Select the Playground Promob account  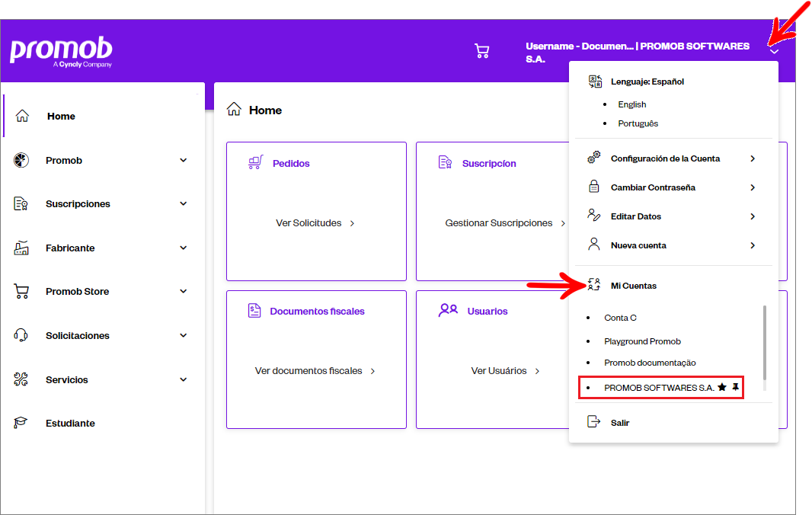tap(642, 341)
